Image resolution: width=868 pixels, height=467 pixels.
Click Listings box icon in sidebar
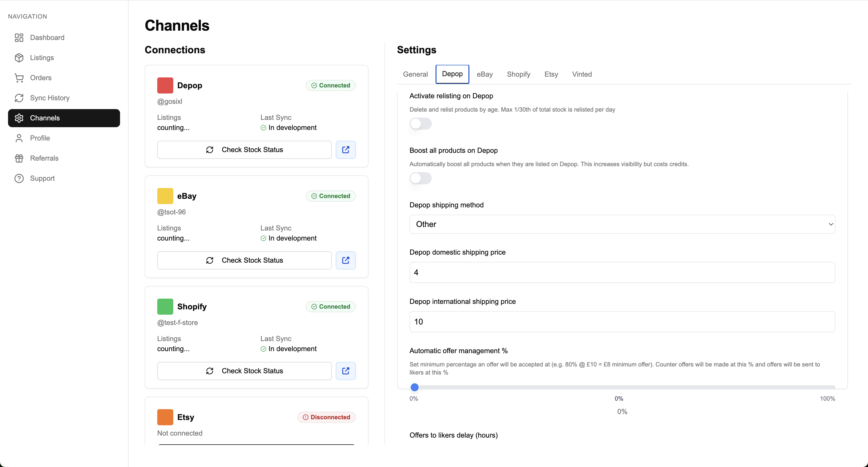point(19,58)
